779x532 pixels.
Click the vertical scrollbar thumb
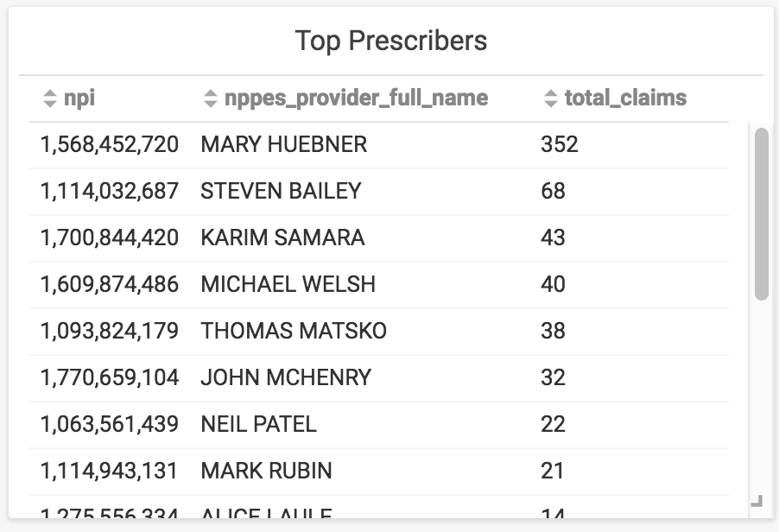coord(761,214)
